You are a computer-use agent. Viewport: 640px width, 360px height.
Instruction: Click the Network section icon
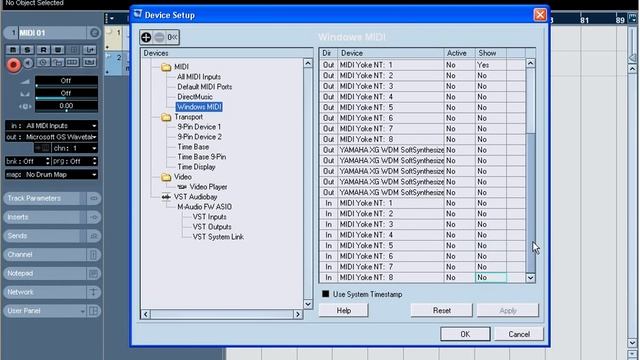coord(93,292)
